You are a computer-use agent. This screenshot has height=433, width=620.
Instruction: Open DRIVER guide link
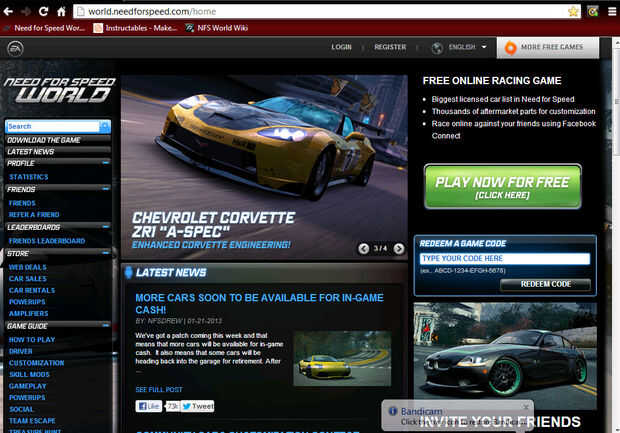pyautogui.click(x=21, y=351)
